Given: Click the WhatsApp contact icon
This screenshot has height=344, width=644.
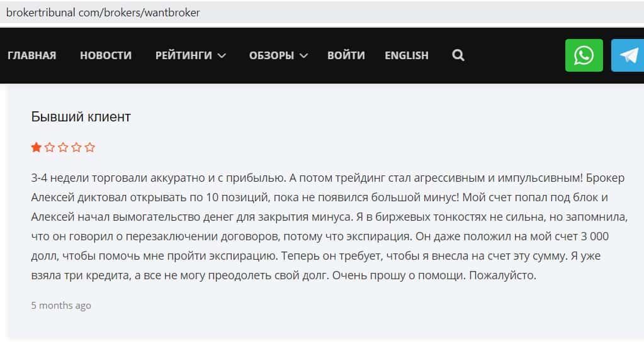Looking at the screenshot, I should click(584, 55).
